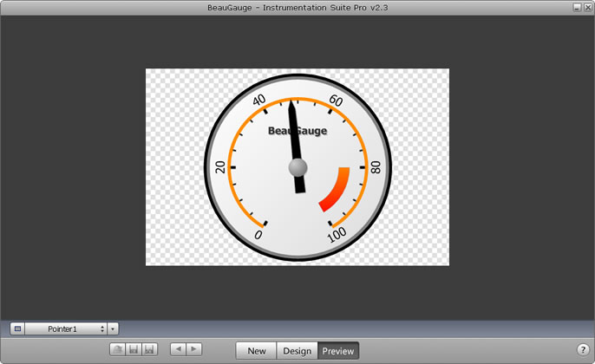Minimize the BeauGauge window
The width and height of the screenshot is (595, 364).
coord(577,7)
